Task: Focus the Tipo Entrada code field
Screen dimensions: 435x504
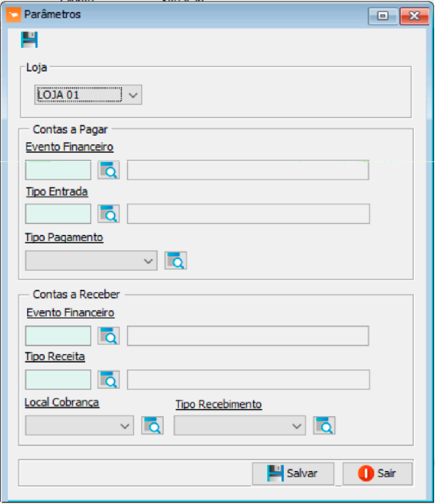Action: pos(58,214)
